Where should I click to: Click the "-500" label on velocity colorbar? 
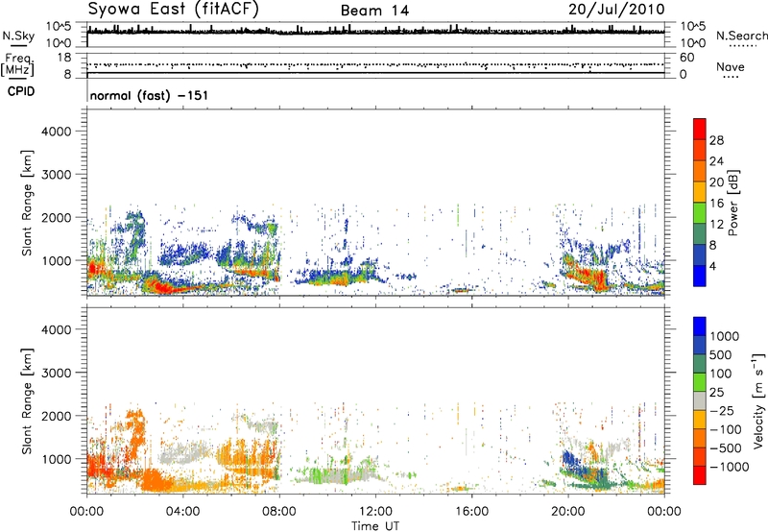click(726, 447)
